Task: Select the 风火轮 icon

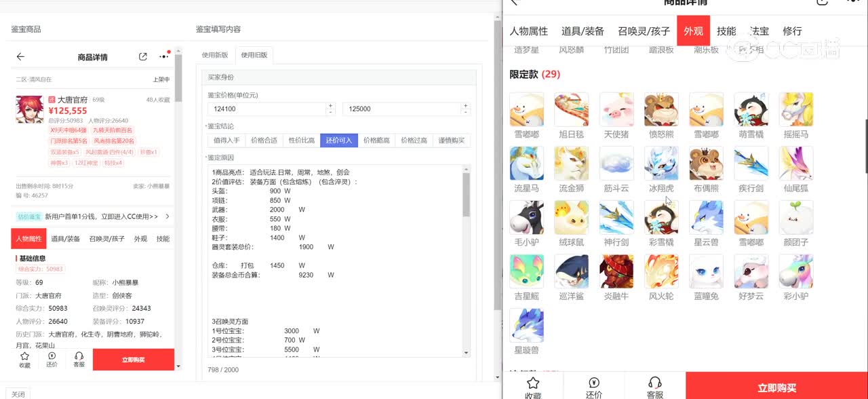Action: [x=661, y=271]
